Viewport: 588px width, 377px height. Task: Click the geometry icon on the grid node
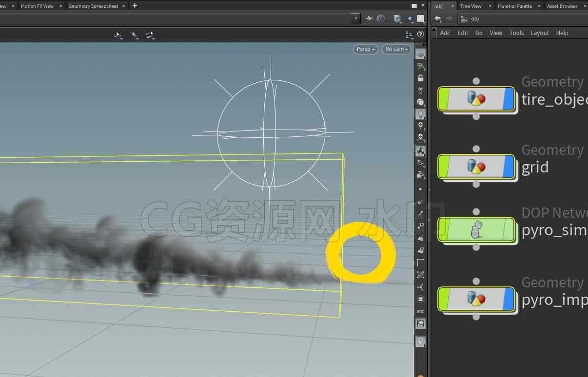477,167
